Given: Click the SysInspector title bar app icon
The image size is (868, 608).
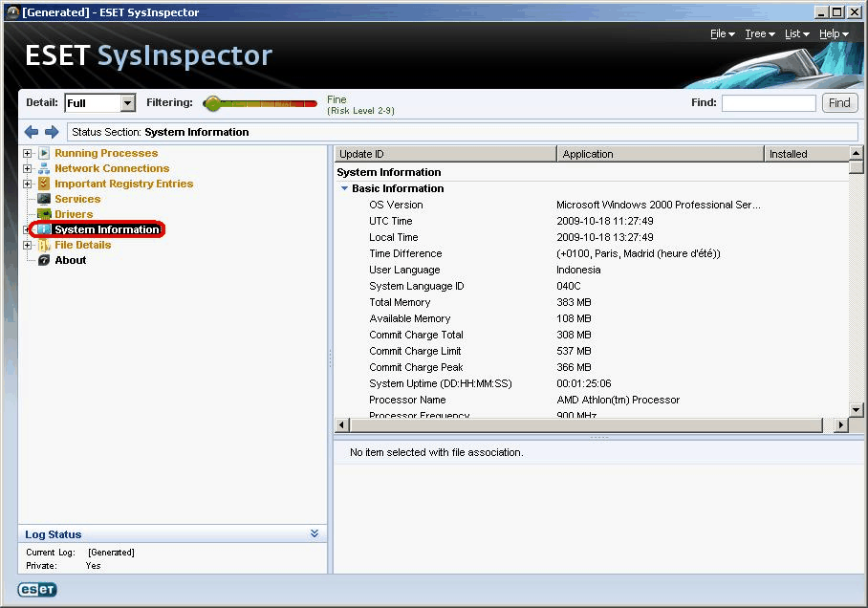Looking at the screenshot, I should [x=12, y=12].
